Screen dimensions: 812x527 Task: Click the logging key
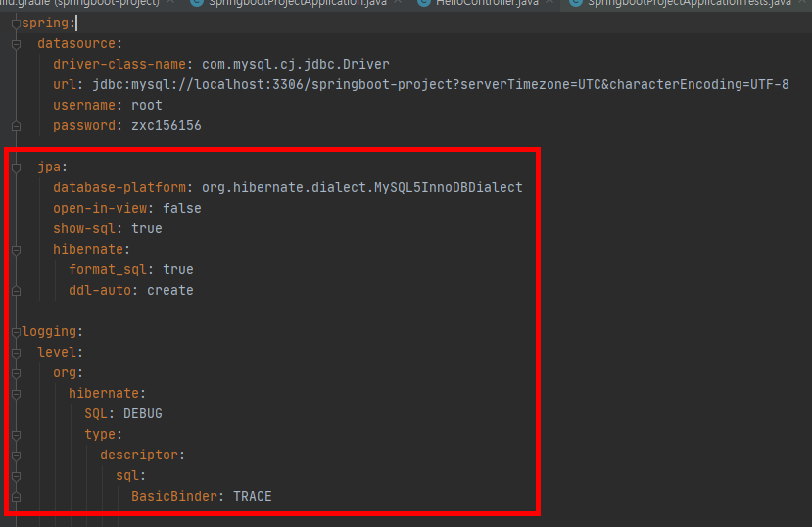[x=49, y=332]
